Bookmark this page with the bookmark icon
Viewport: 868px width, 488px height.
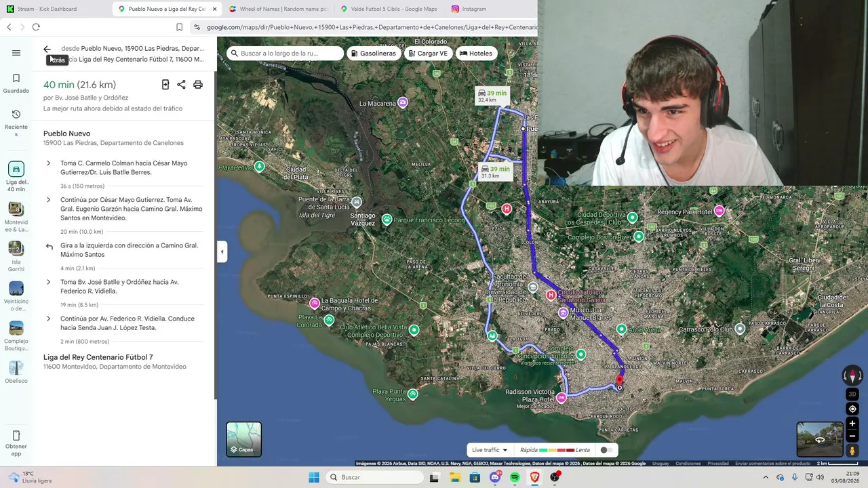click(x=179, y=27)
